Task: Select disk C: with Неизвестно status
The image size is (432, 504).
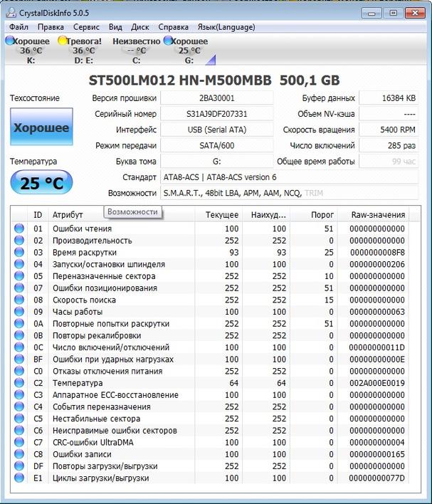Action: pos(136,51)
